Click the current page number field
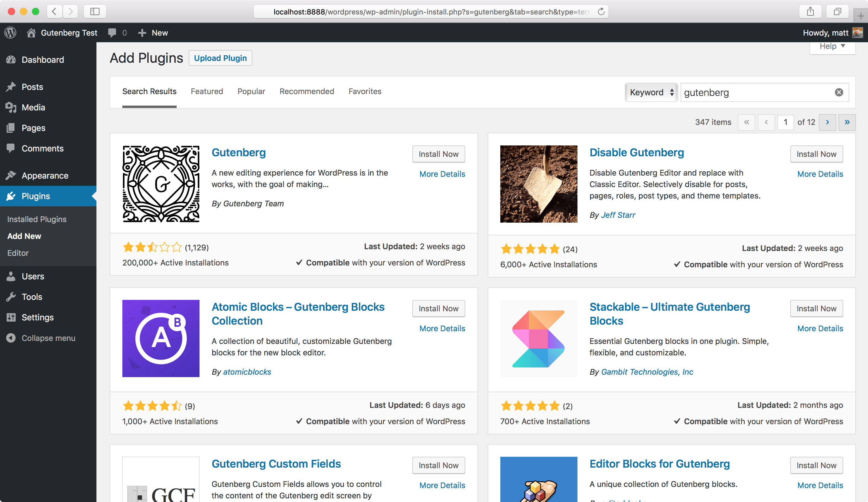Image resolution: width=868 pixels, height=502 pixels. 785,122
